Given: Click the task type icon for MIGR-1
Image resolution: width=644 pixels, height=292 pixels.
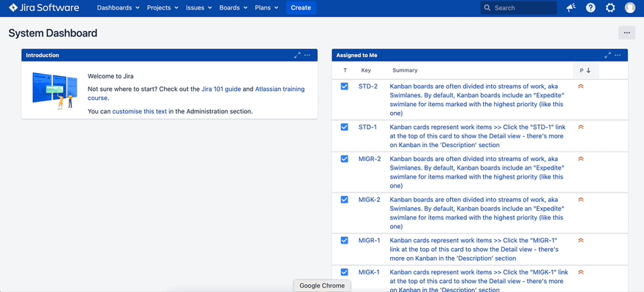Looking at the screenshot, I should [x=345, y=240].
